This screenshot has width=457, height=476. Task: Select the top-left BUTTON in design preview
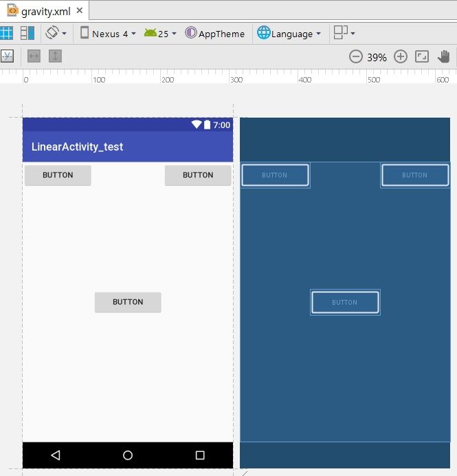pyautogui.click(x=58, y=175)
